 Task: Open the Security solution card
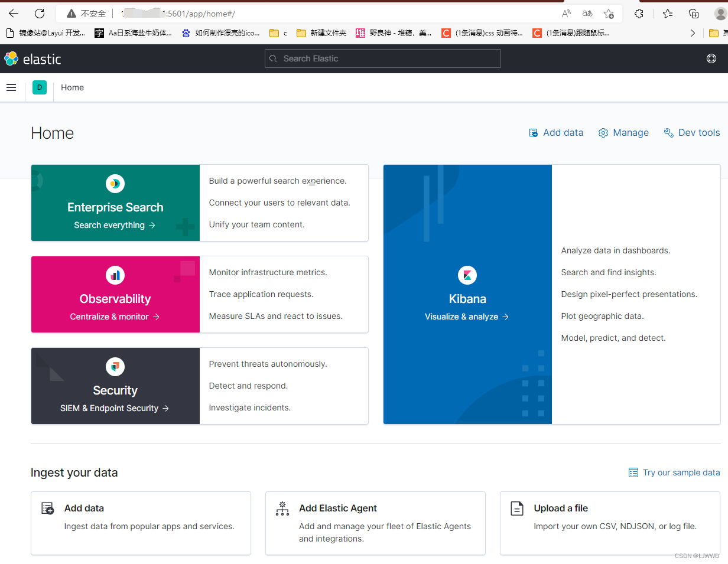(200, 386)
